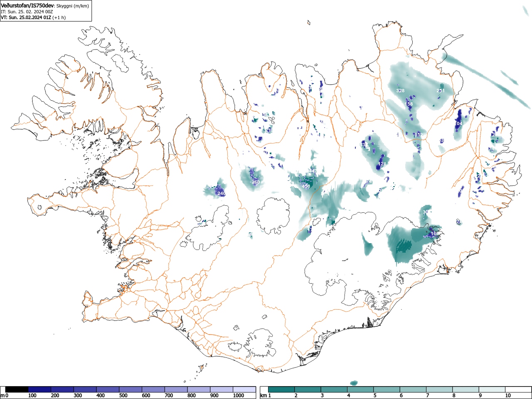The image size is (532, 399).
Task: Pick the 300 m legend swatch
Action: pos(85,389)
